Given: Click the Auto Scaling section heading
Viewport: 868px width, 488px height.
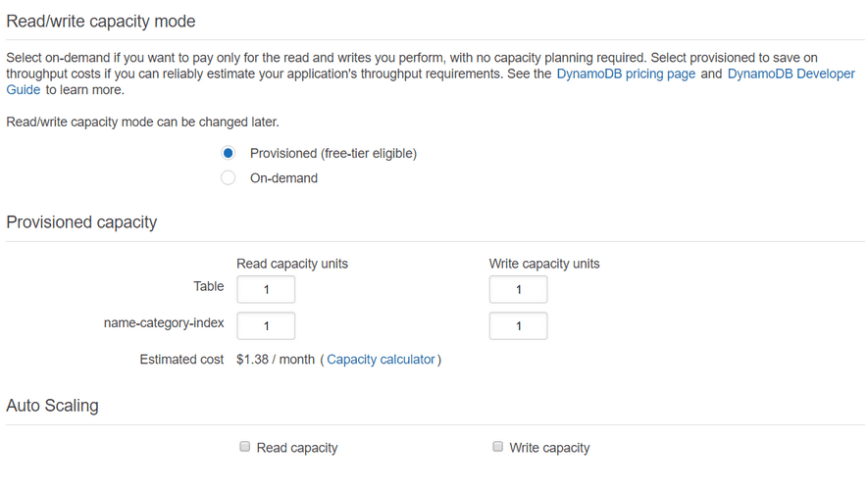Looking at the screenshot, I should tap(53, 406).
